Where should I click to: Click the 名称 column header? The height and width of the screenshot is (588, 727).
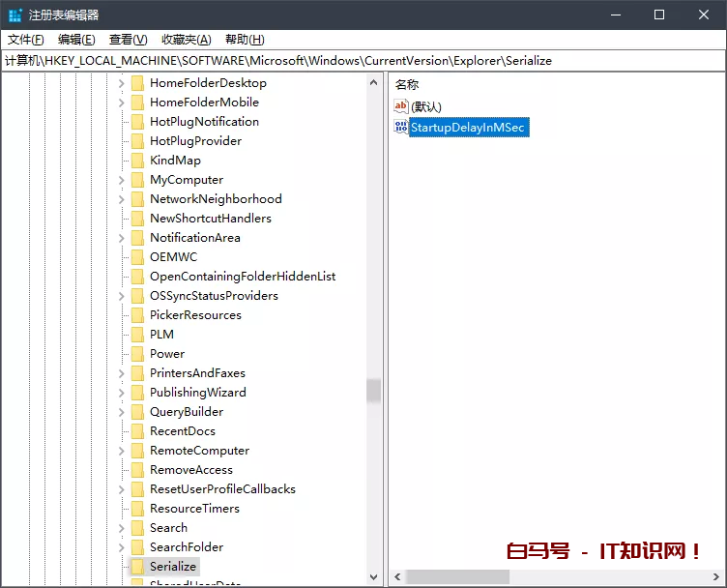pyautogui.click(x=407, y=85)
